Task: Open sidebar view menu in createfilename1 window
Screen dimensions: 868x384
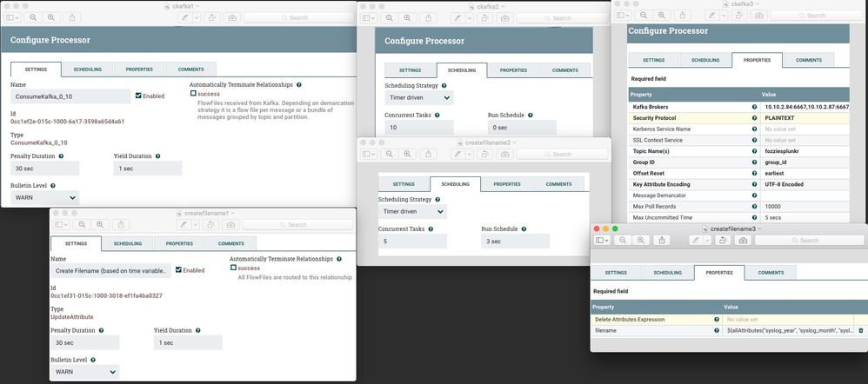Action: (x=62, y=224)
